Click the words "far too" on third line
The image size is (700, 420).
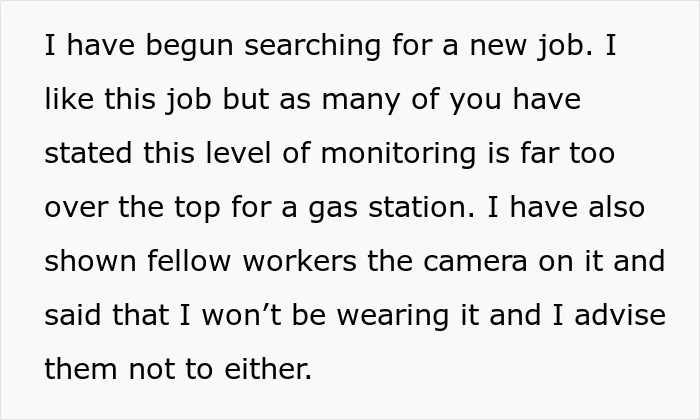567,153
